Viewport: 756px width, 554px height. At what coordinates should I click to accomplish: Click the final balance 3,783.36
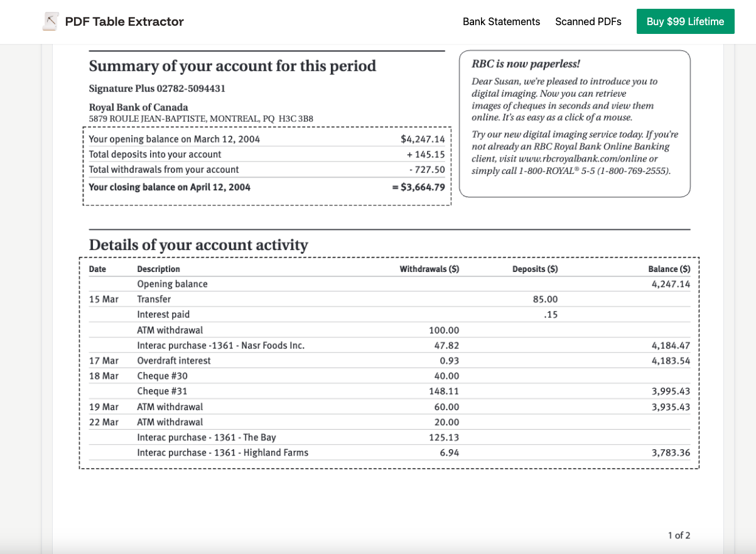coord(671,453)
